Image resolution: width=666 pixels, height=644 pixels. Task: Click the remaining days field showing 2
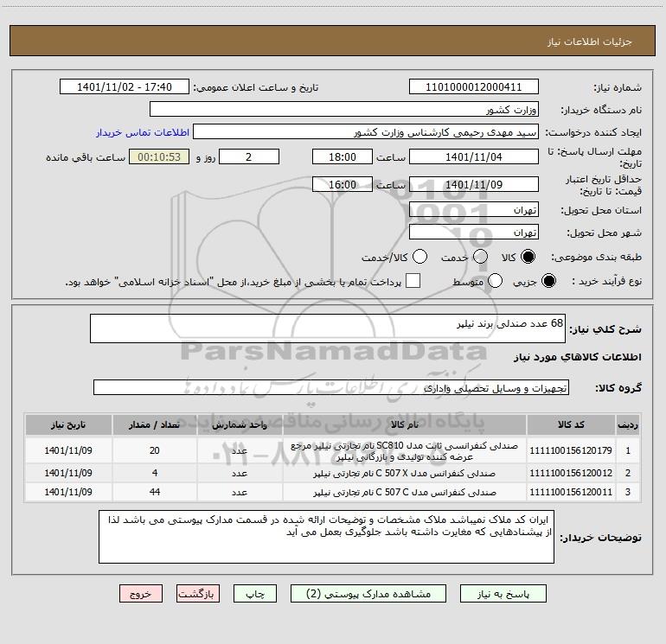tap(249, 156)
